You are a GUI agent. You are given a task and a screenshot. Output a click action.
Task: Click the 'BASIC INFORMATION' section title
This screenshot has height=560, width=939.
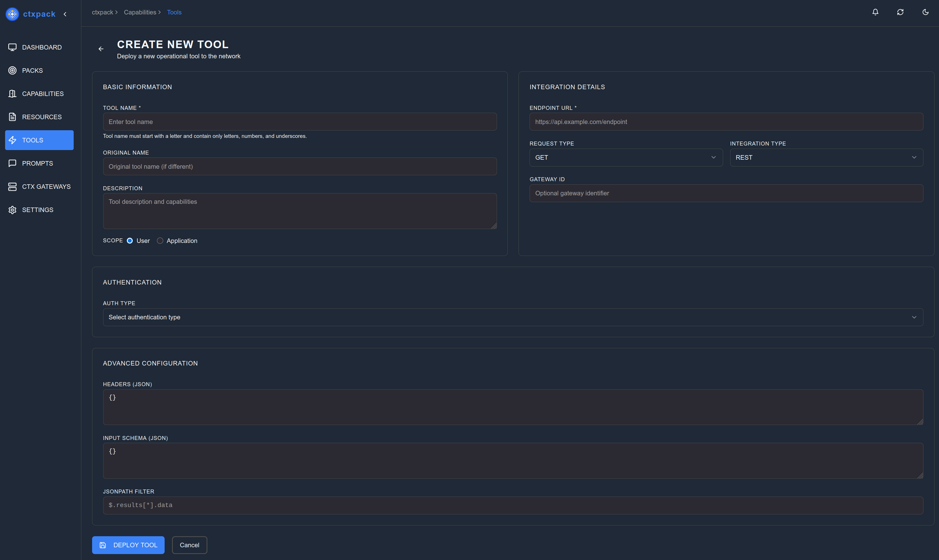[137, 87]
